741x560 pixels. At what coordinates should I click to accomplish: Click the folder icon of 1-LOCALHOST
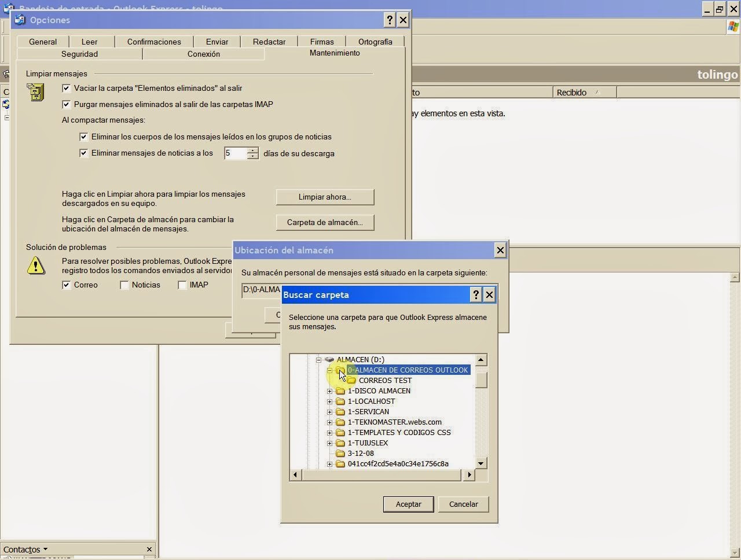[340, 401]
